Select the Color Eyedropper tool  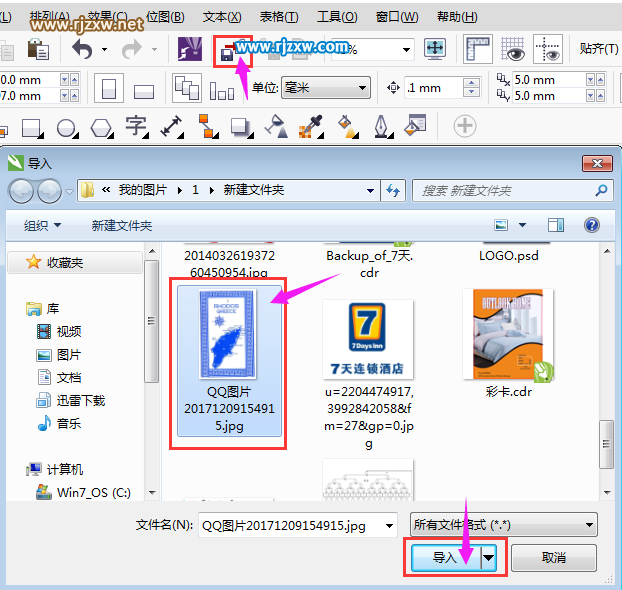311,127
